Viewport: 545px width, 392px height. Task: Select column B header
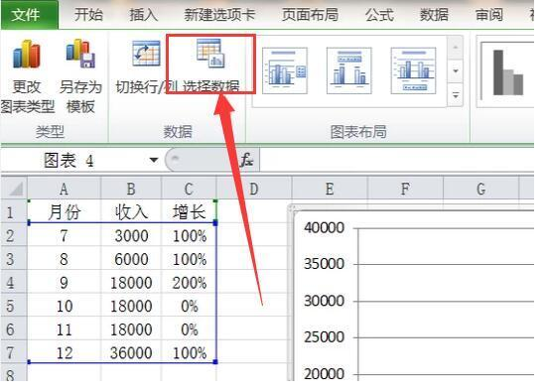tap(131, 189)
